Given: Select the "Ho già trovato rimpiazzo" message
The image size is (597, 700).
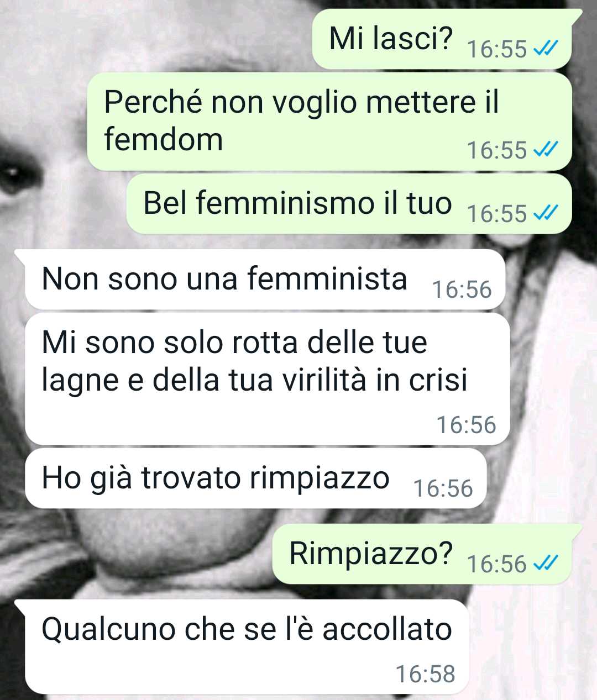Looking at the screenshot, I should pyautogui.click(x=255, y=478).
